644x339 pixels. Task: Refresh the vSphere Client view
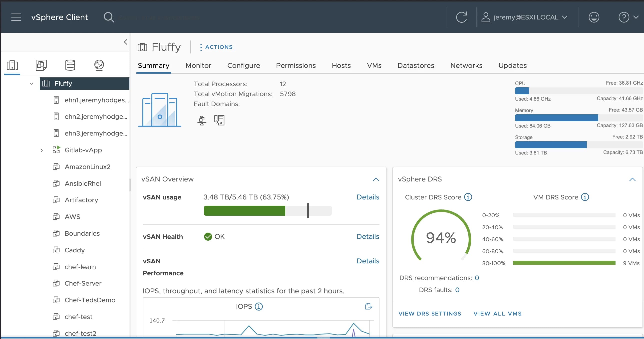pos(461,17)
